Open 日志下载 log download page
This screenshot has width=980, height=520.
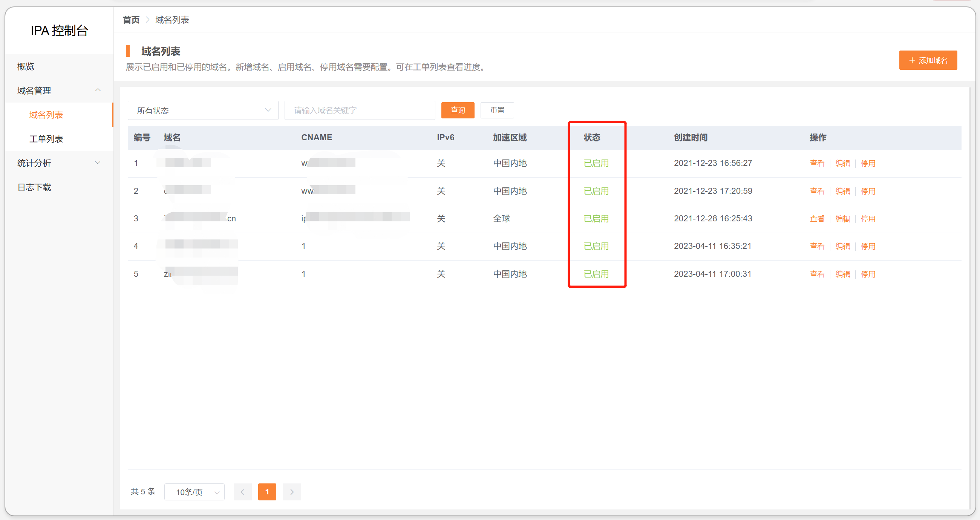pos(34,187)
